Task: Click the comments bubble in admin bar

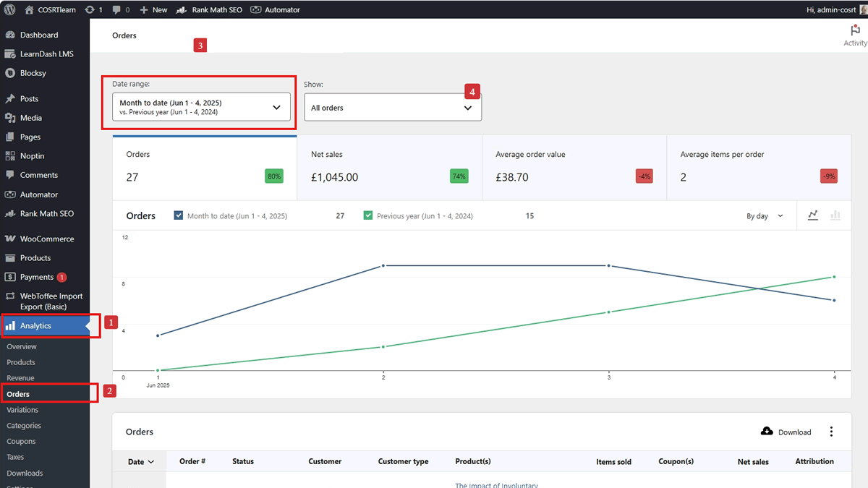Action: point(116,10)
